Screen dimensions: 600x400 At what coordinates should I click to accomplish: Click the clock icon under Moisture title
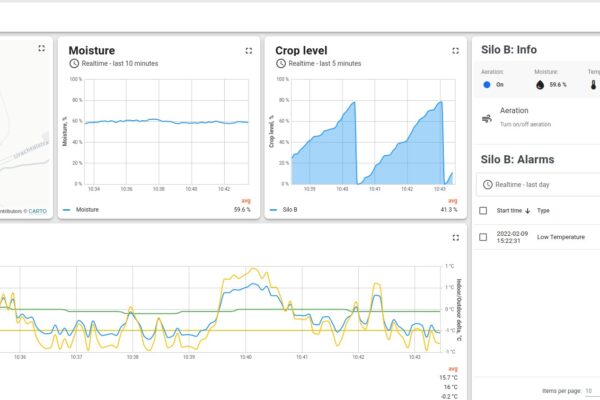pyautogui.click(x=74, y=63)
